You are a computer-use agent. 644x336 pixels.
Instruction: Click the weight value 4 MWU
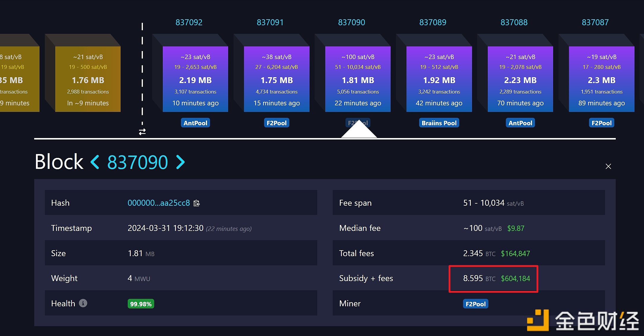(139, 278)
